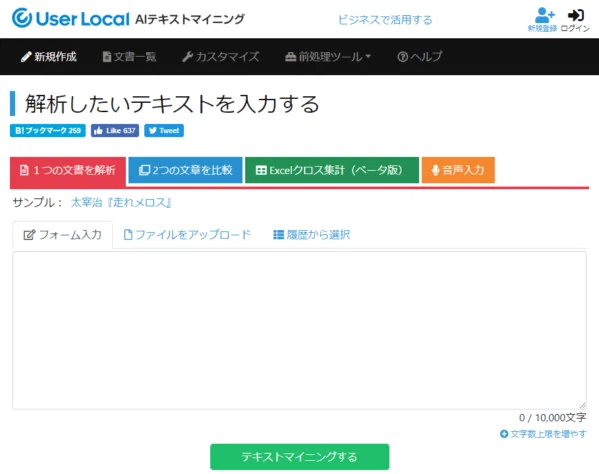Open 文字数上限を増やす link

(x=543, y=434)
